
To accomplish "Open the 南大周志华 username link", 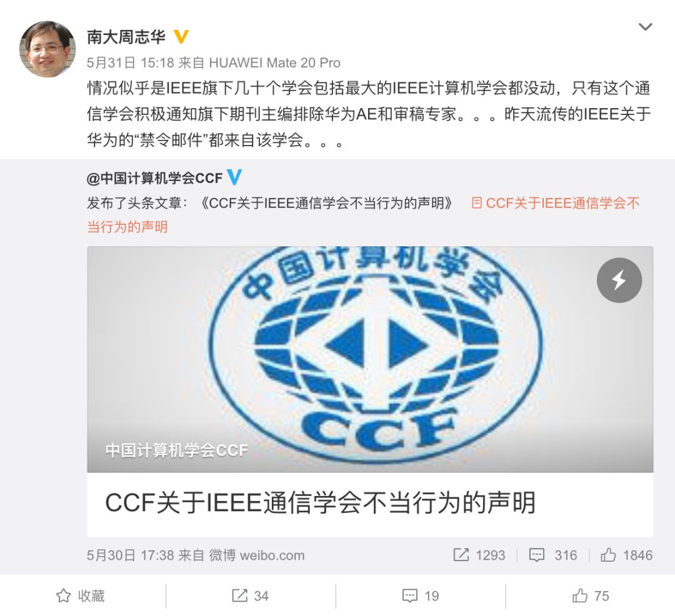I will pos(126,37).
